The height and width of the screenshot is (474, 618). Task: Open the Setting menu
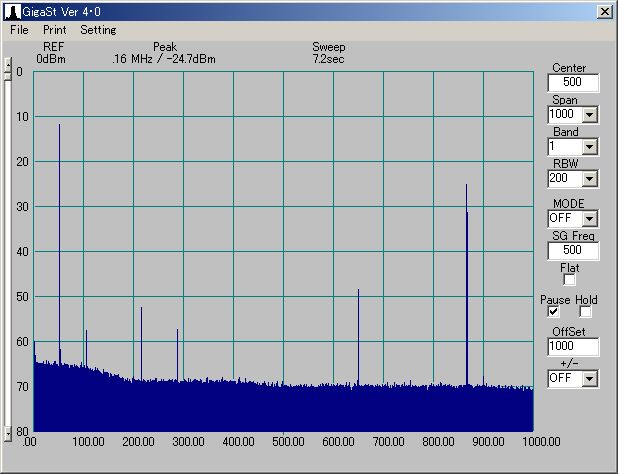(98, 30)
